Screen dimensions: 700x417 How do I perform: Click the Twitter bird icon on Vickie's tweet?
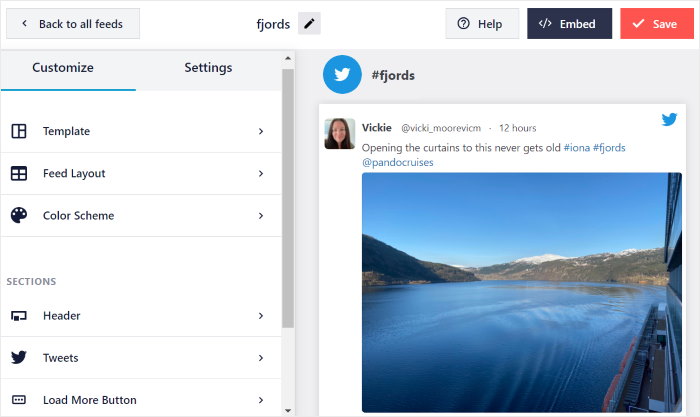point(669,119)
